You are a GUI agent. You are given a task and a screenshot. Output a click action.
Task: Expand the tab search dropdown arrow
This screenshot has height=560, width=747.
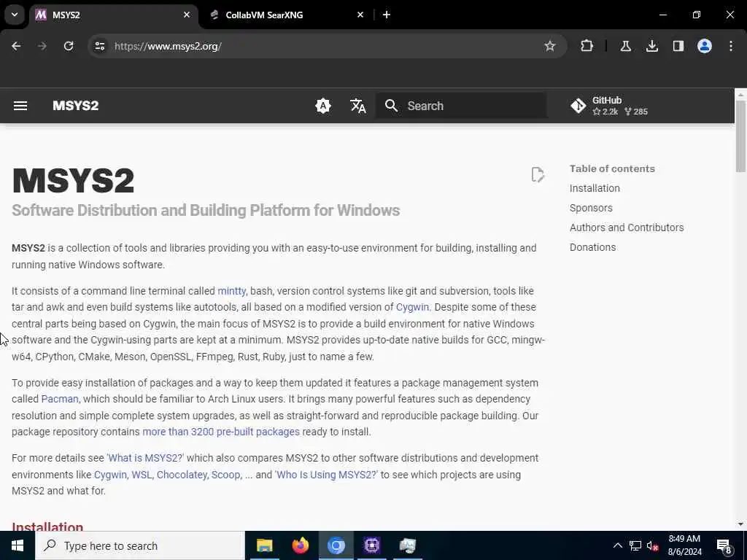pos(15,15)
